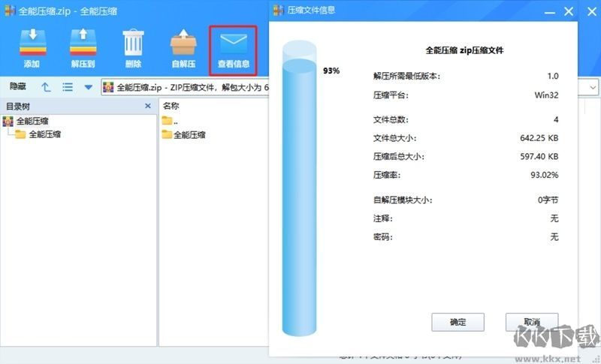
Task: Click the 642.25 KB total size value
Action: pos(539,138)
